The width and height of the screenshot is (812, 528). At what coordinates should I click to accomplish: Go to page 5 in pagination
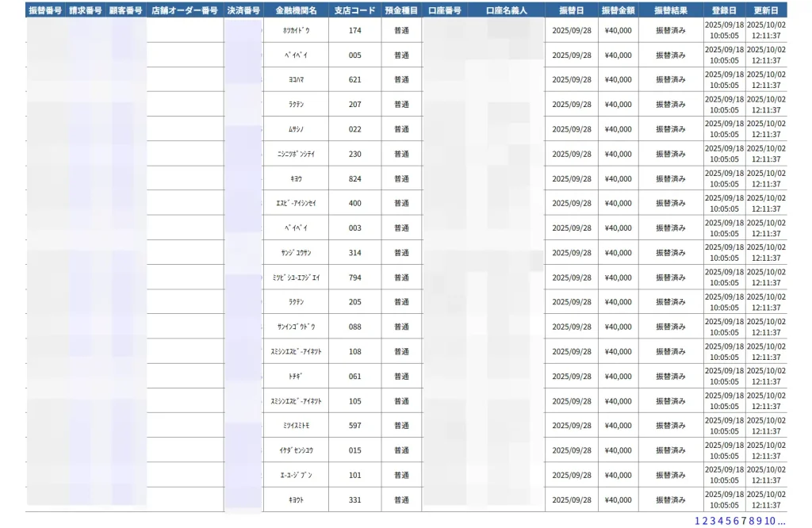pos(726,521)
